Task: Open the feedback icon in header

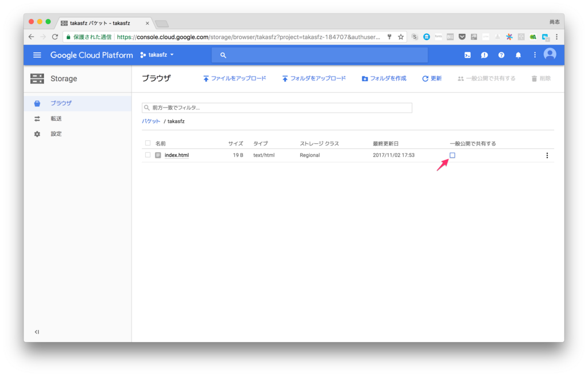Action: coord(484,55)
